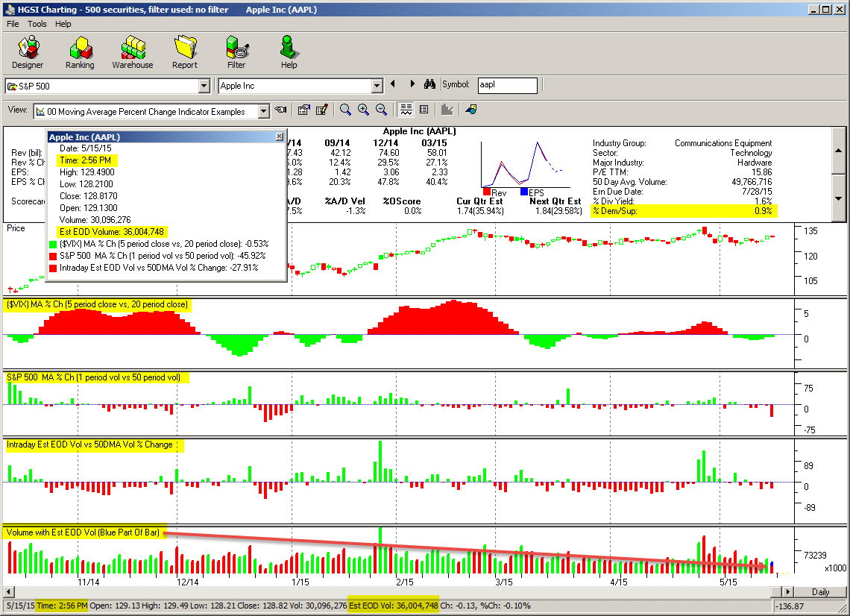Click the Cur Qtr Est value

(479, 211)
